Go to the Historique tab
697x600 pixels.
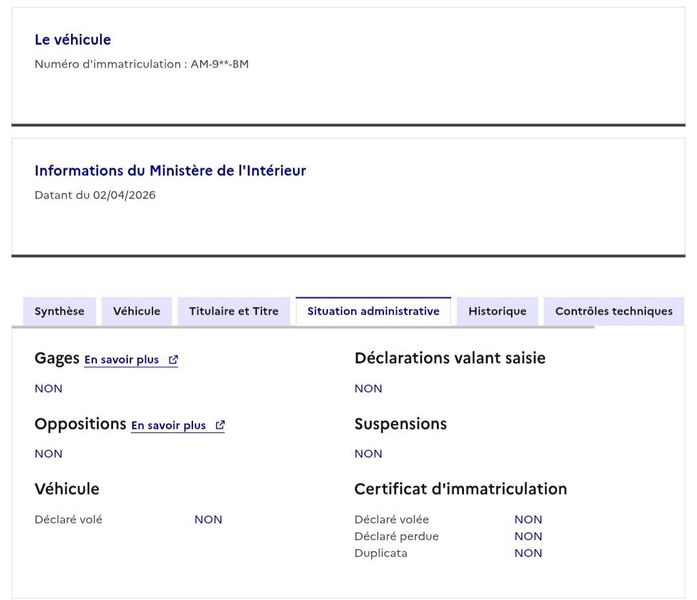click(x=497, y=311)
